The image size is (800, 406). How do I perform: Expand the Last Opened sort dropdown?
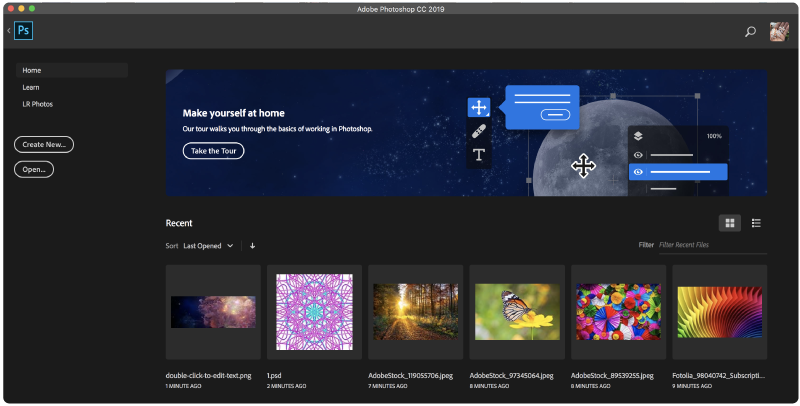209,245
